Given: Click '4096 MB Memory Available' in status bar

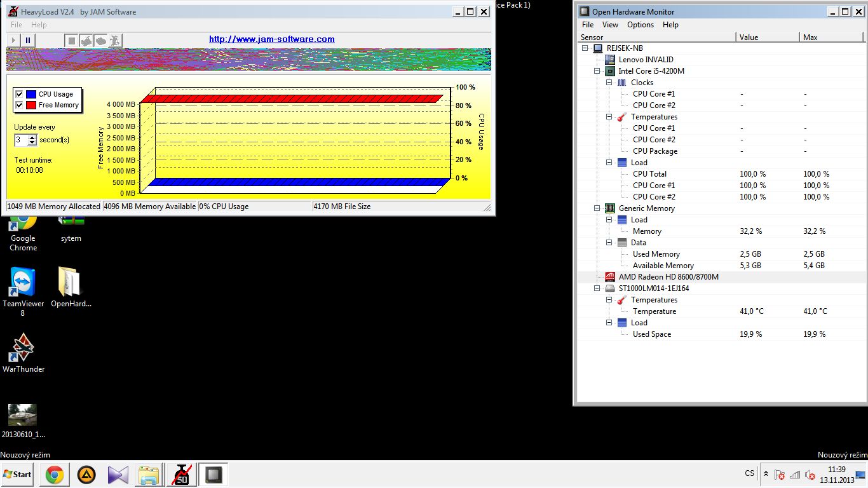Looking at the screenshot, I should point(150,207).
